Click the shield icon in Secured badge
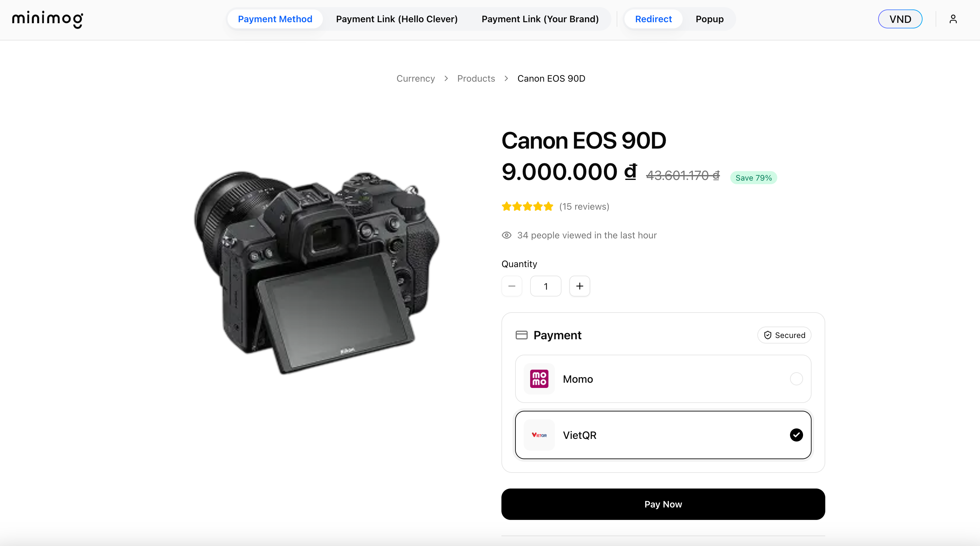 tap(767, 335)
